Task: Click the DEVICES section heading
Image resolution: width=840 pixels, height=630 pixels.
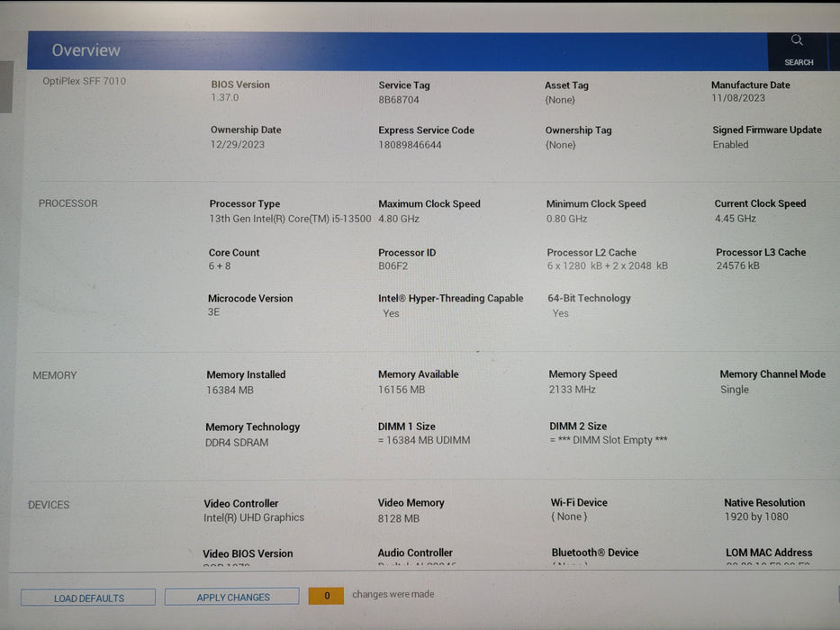Action: pyautogui.click(x=49, y=505)
